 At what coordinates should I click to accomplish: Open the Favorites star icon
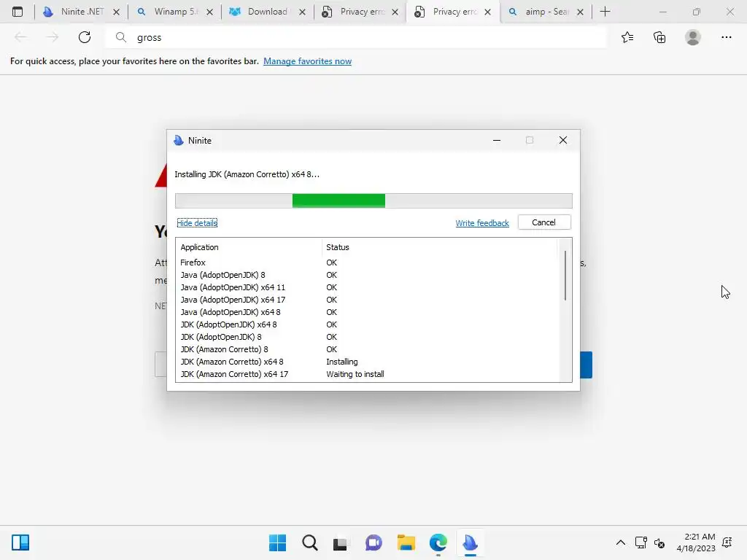(627, 37)
